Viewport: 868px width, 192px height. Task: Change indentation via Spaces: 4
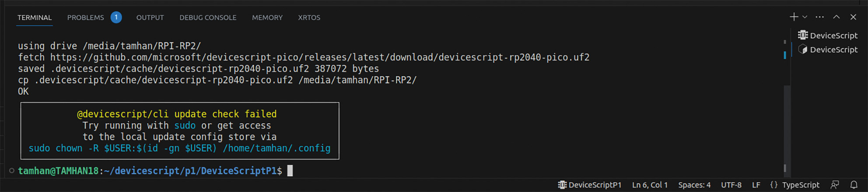click(x=694, y=185)
